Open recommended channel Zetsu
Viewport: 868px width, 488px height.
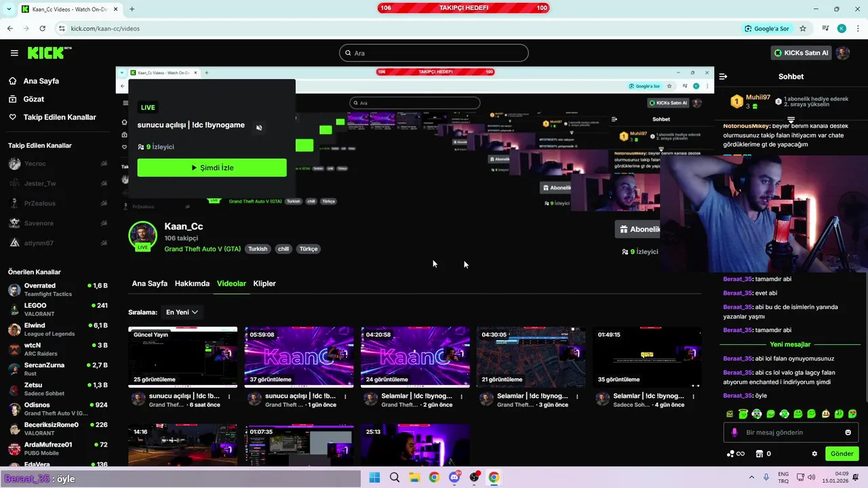(58, 389)
